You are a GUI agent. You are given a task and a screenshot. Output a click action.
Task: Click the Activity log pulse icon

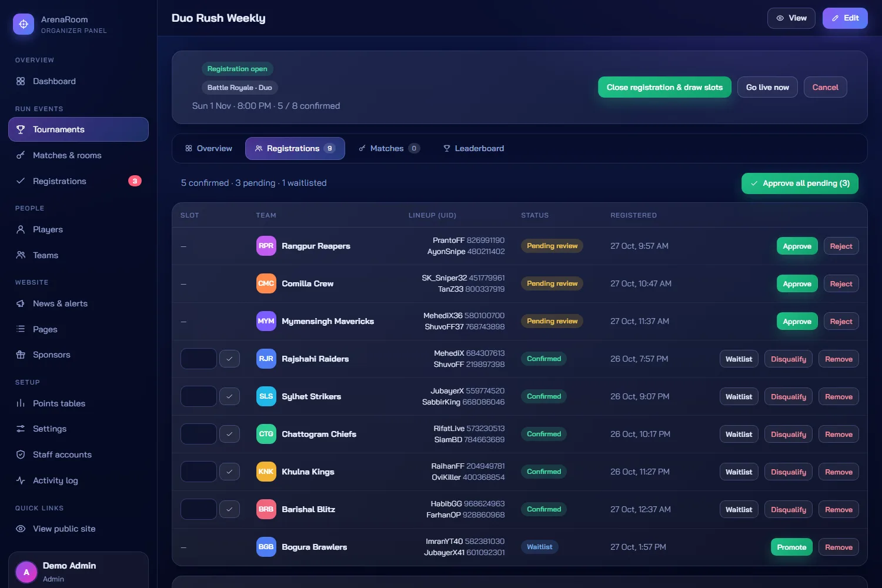21,480
